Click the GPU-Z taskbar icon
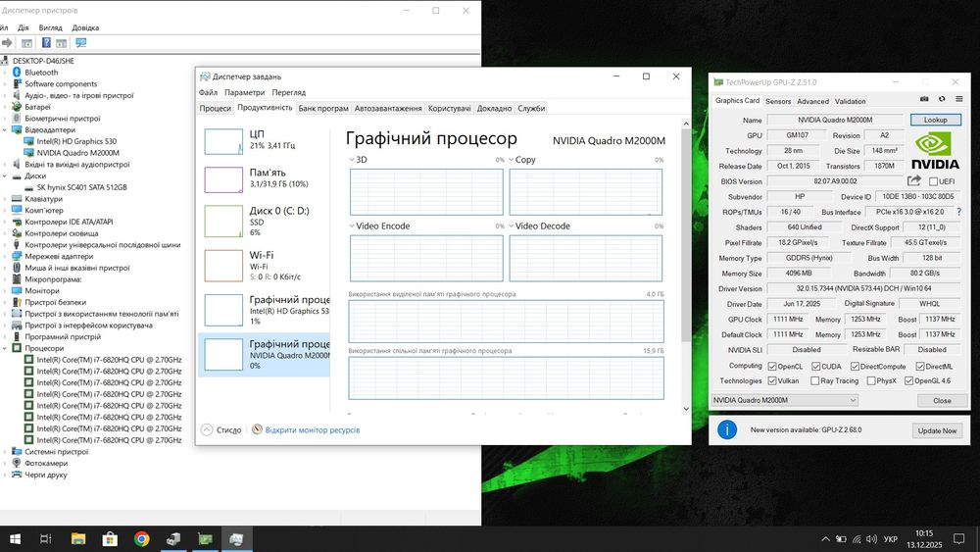This screenshot has width=980, height=552. 205,539
